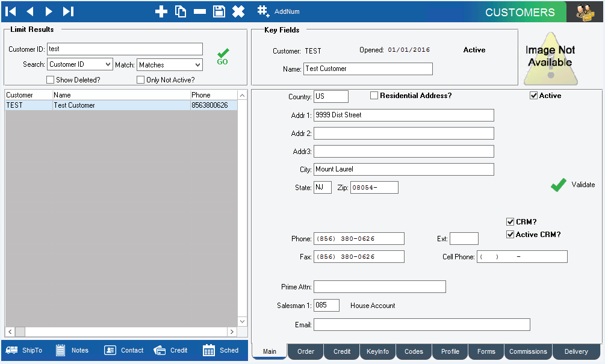This screenshot has height=364, width=605.
Task: Click the Notes button
Action: pyautogui.click(x=72, y=350)
